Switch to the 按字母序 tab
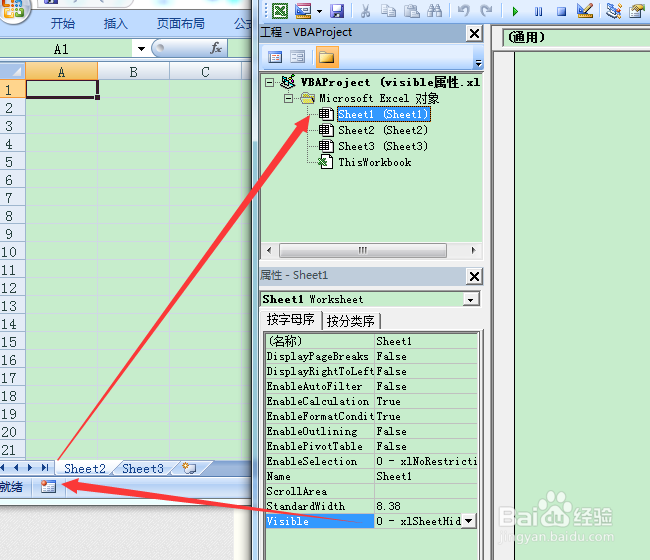This screenshot has width=650, height=560. coord(291,320)
